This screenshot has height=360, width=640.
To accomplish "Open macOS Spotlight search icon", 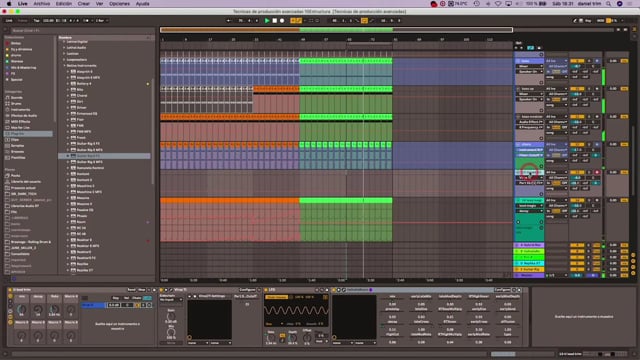I will click(x=609, y=4).
